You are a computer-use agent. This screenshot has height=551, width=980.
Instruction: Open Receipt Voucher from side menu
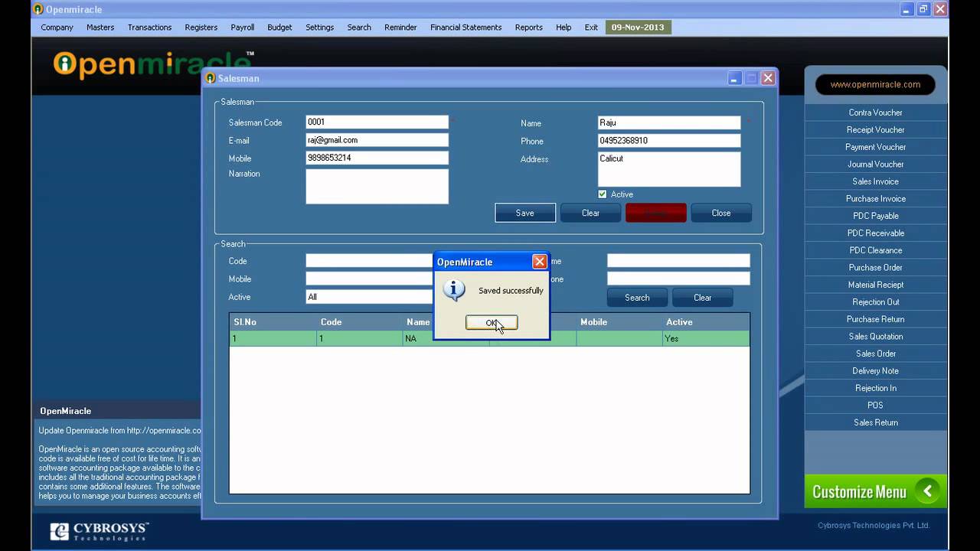coord(875,130)
